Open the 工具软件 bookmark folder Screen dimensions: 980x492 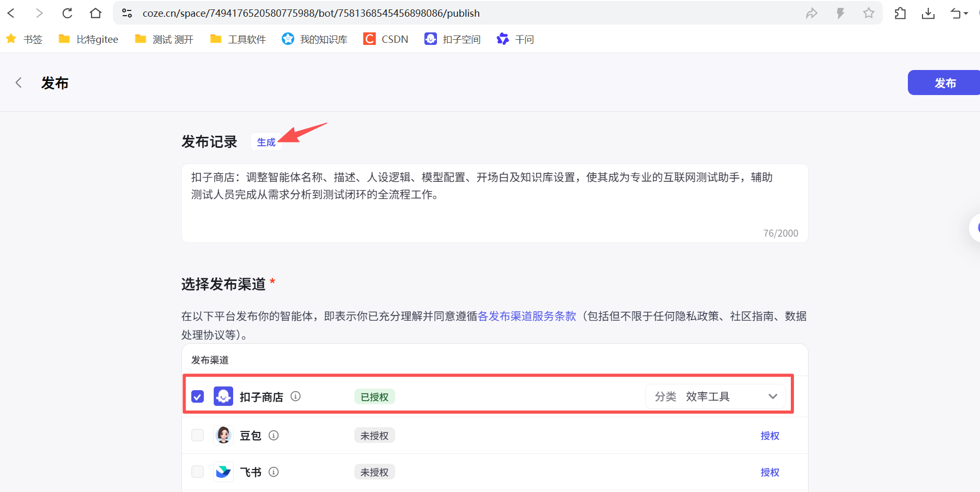238,39
